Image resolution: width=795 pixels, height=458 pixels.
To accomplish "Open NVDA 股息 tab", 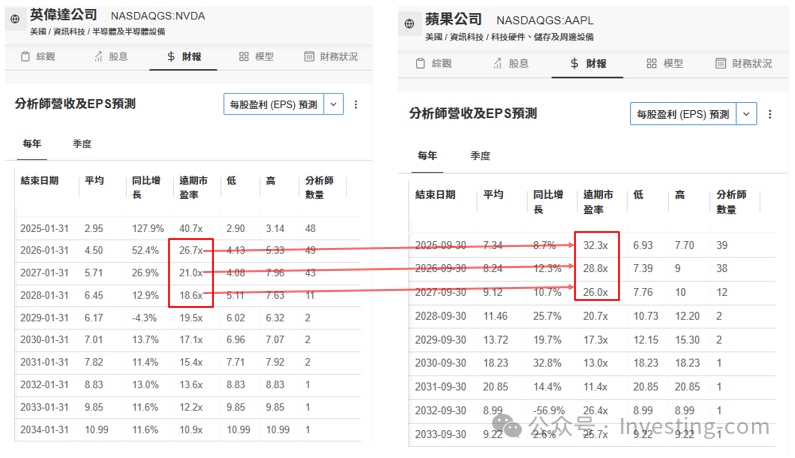I will 111,56.
